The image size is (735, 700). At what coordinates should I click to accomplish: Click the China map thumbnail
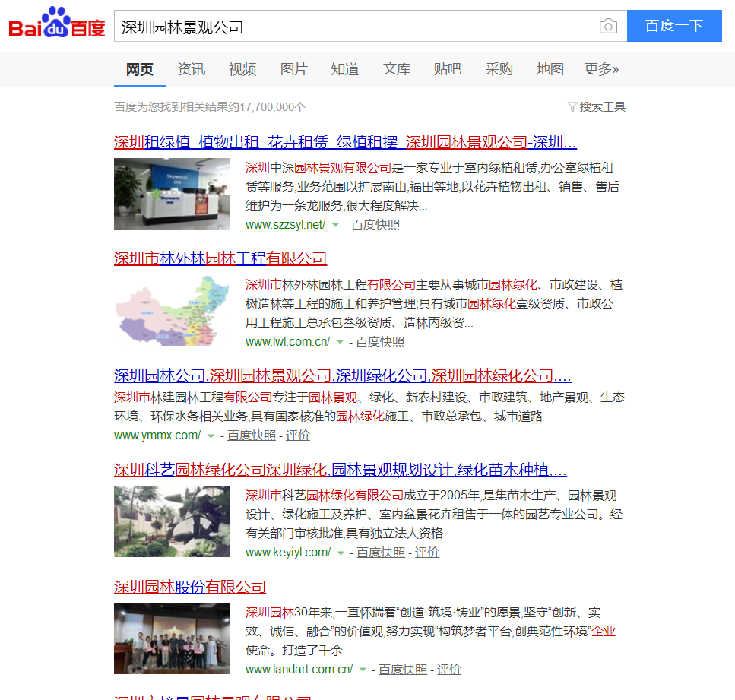[x=172, y=310]
